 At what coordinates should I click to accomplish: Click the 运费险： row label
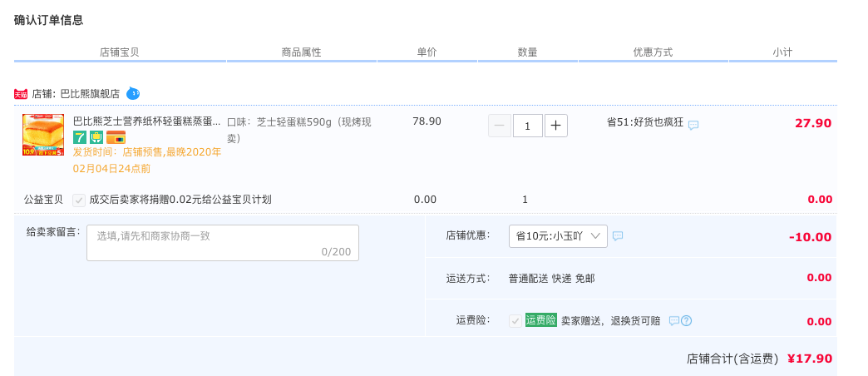[x=473, y=320]
